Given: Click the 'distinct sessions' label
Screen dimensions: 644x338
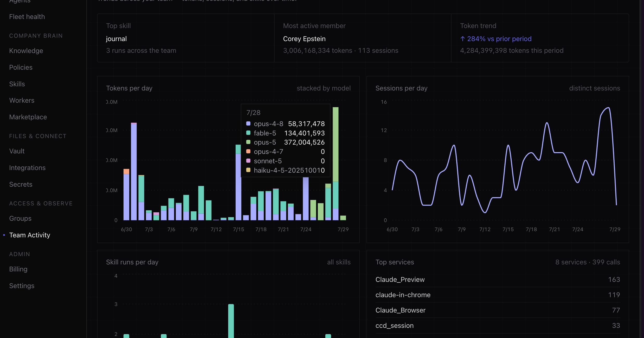Looking at the screenshot, I should point(595,88).
